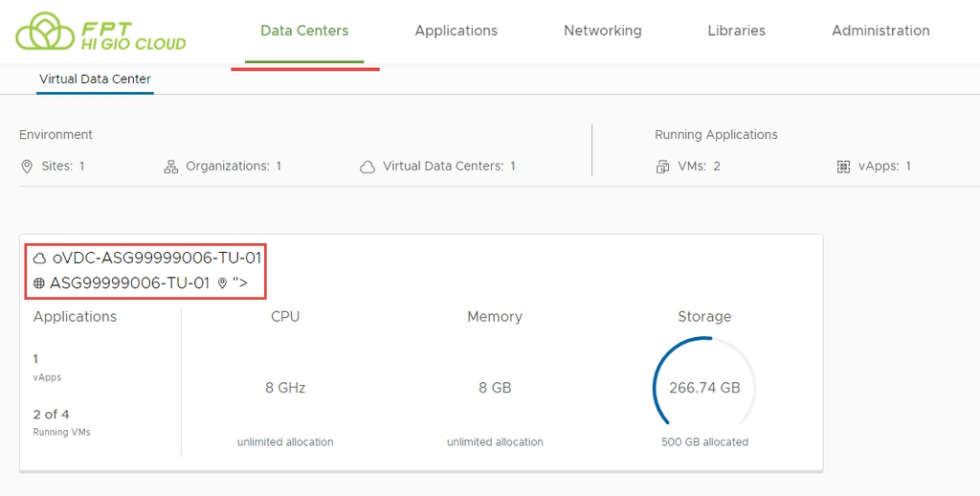Click the FPT HI GIO Cloud logo
Screen dimensions: 980x496
click(100, 31)
